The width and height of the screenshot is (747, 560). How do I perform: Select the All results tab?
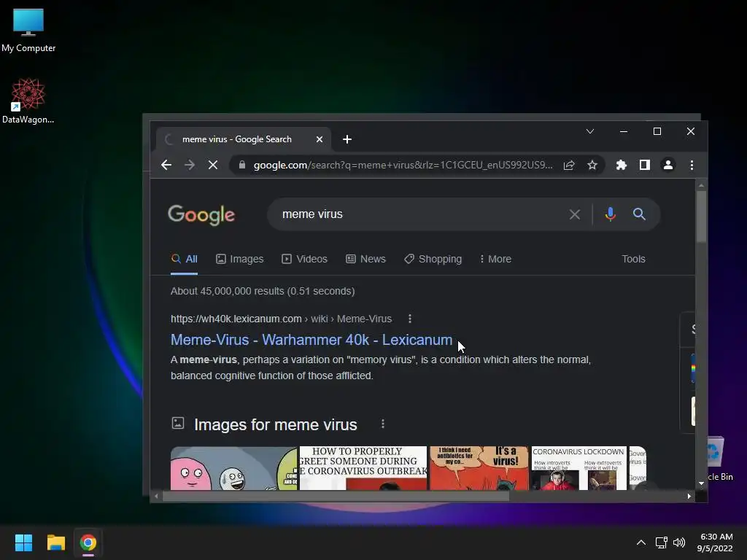185,259
